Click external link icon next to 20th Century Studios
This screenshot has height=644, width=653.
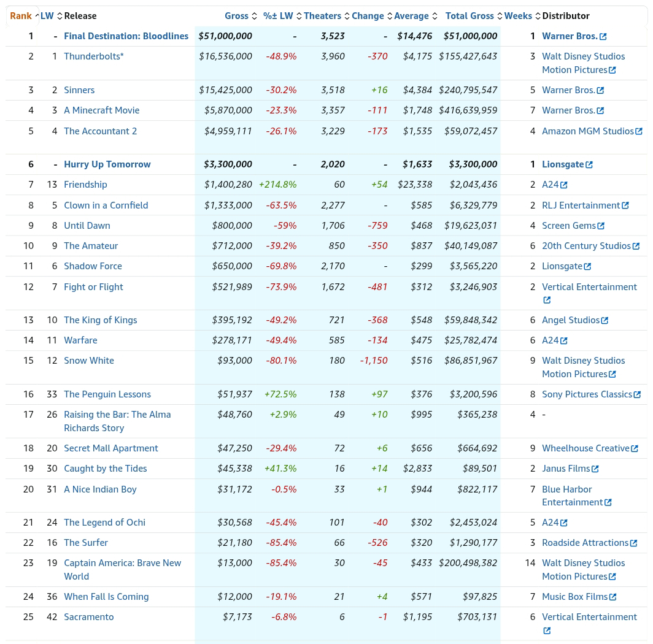coord(636,247)
